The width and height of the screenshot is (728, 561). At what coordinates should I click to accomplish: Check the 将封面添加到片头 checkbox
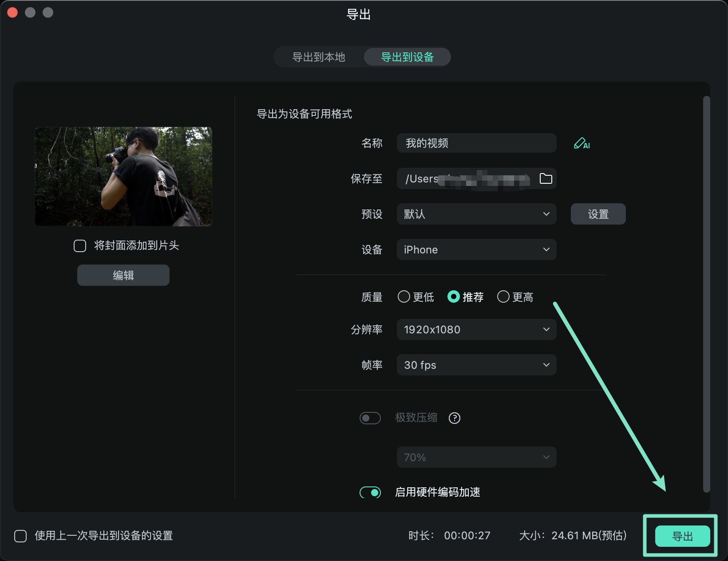pos(80,246)
